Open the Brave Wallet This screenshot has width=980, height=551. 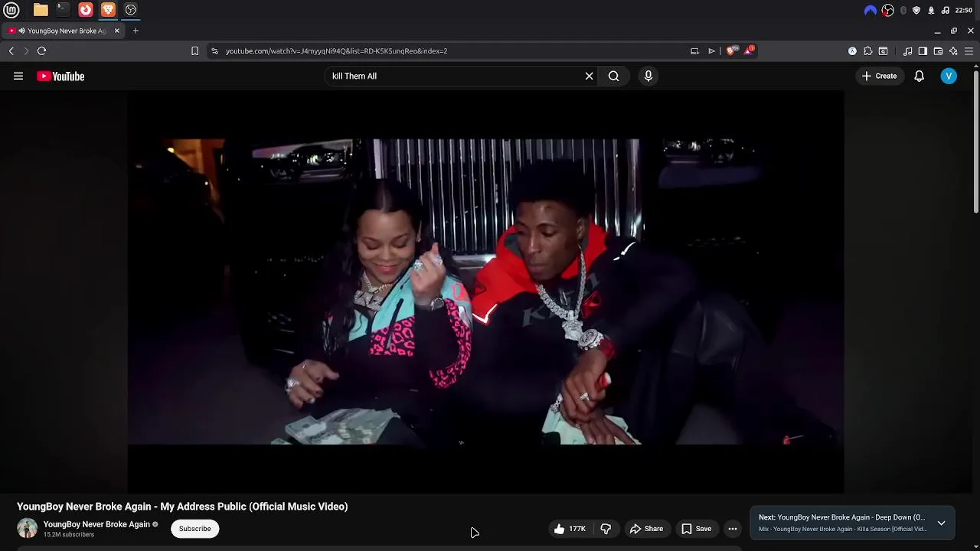pos(938,51)
